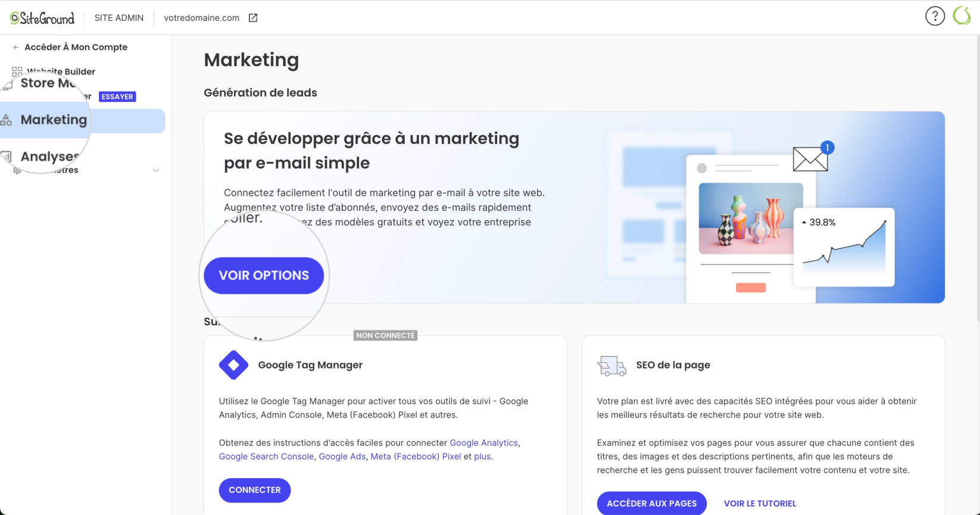This screenshot has width=980, height=515.
Task: Click the SEO de la page truck icon
Action: click(611, 366)
